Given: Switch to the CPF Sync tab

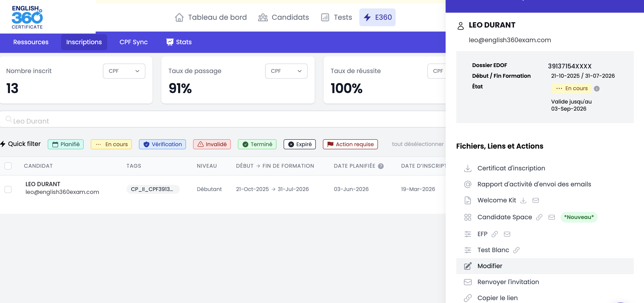Looking at the screenshot, I should [134, 42].
